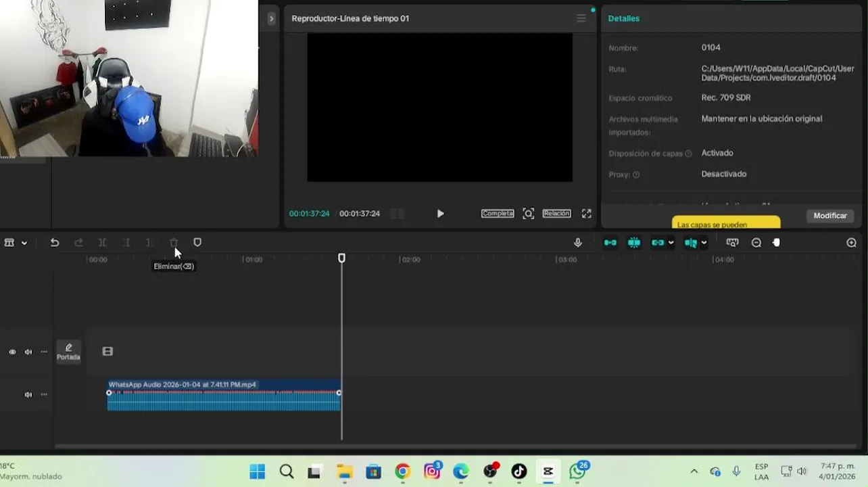
Task: Click the project path text under Ruta
Action: 777,73
